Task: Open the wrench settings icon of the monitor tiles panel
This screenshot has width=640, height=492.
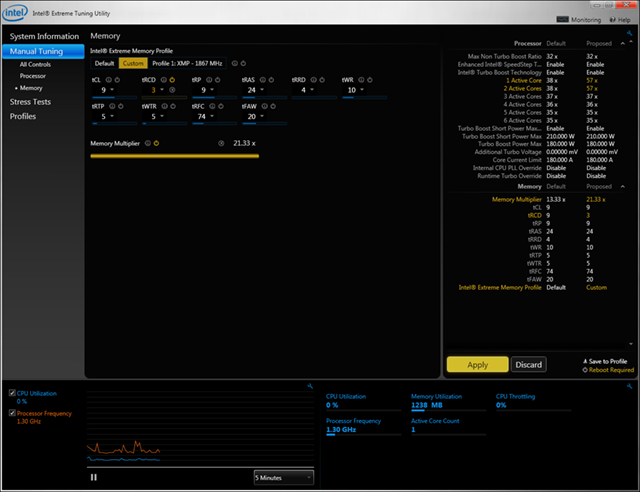Action: (x=629, y=386)
